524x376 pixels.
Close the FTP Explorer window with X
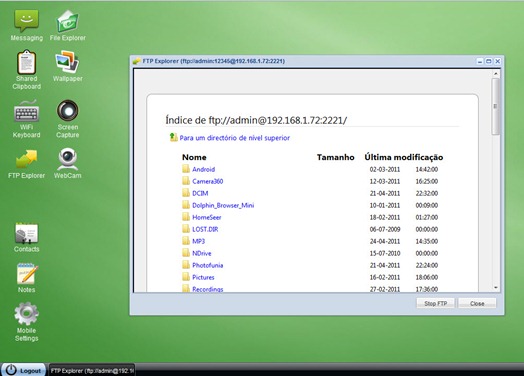point(498,61)
